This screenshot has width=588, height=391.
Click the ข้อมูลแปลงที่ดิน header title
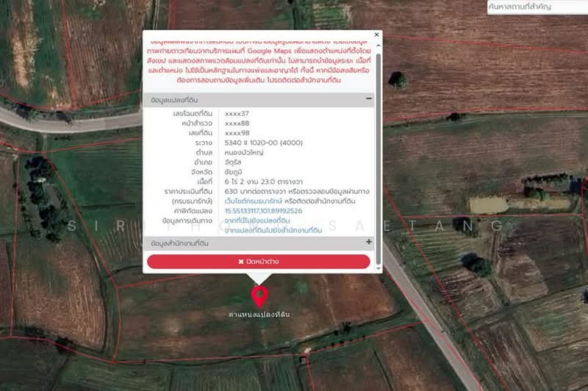point(174,100)
